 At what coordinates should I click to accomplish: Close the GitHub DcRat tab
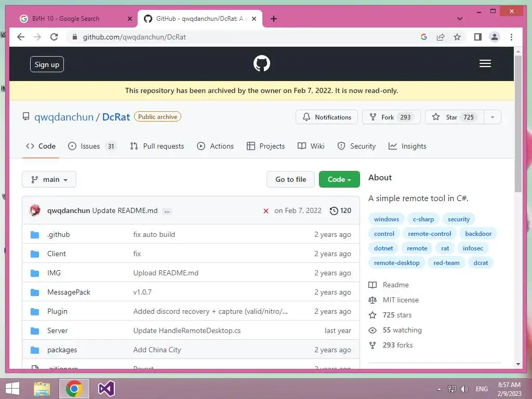pyautogui.click(x=254, y=19)
